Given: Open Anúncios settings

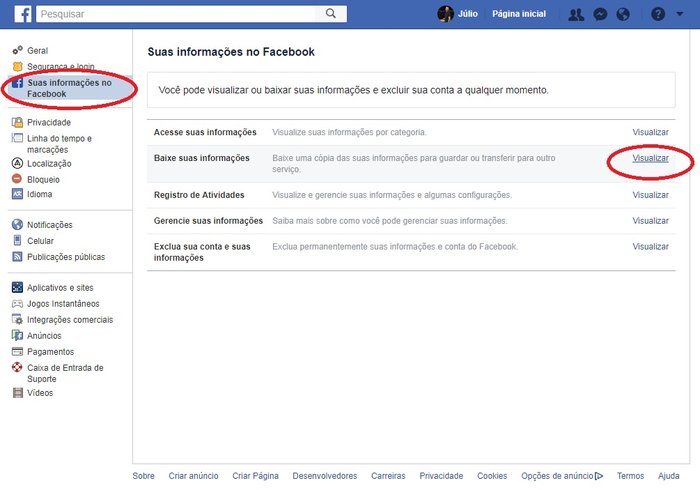Looking at the screenshot, I should 44,336.
